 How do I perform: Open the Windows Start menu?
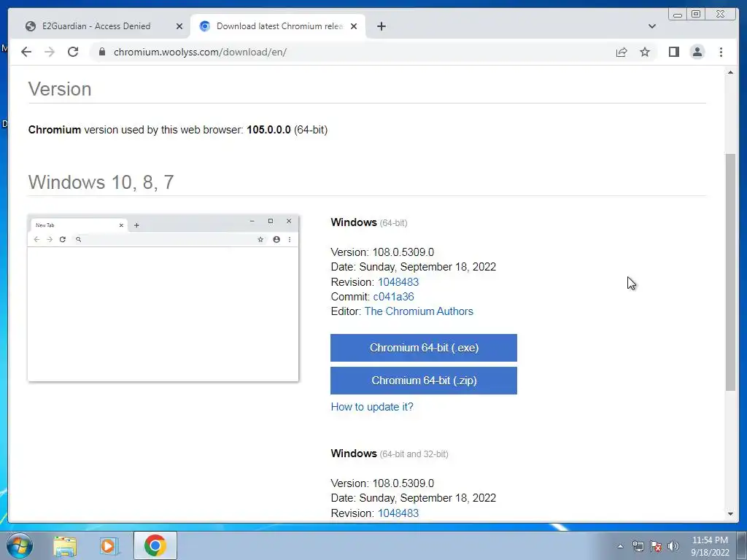pos(20,545)
